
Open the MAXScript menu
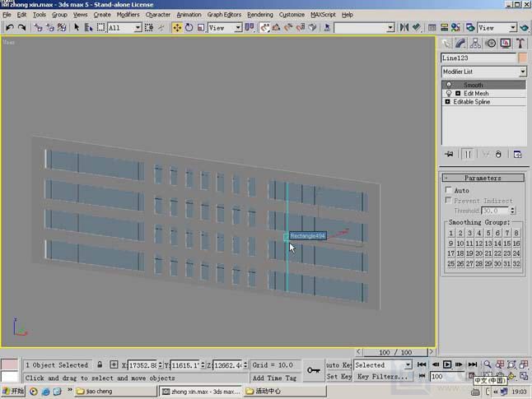point(323,15)
